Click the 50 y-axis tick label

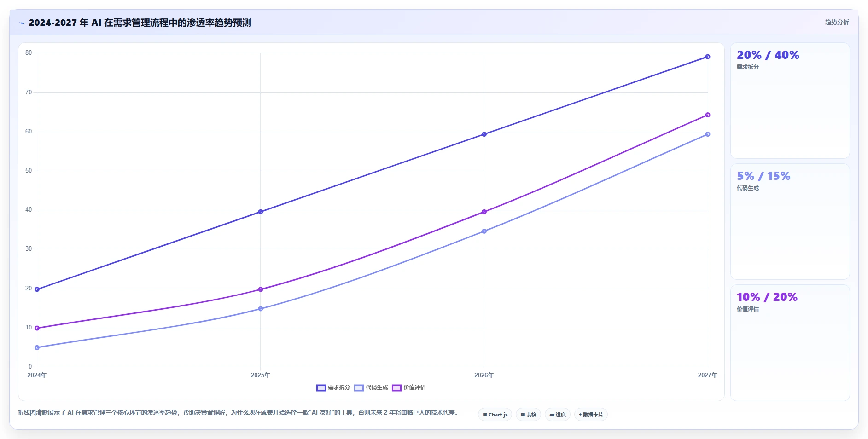tap(29, 171)
